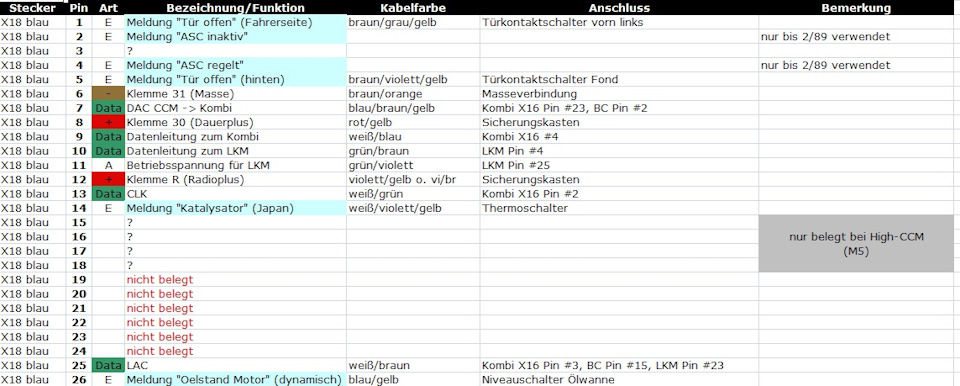
Task: Click the "grün/violett" cable color cell
Action: (x=413, y=165)
